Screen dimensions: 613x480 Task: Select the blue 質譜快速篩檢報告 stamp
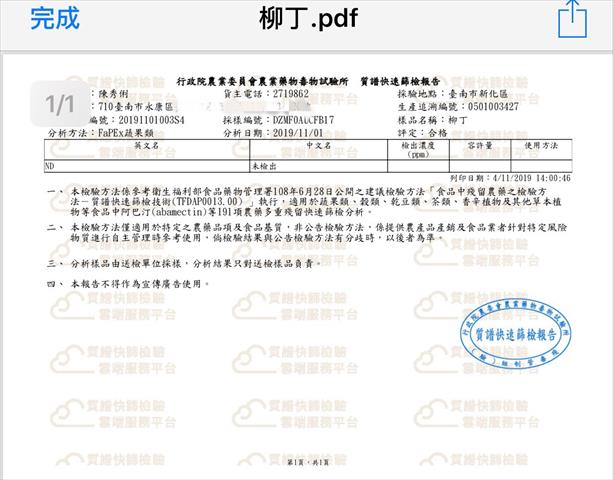(x=515, y=333)
